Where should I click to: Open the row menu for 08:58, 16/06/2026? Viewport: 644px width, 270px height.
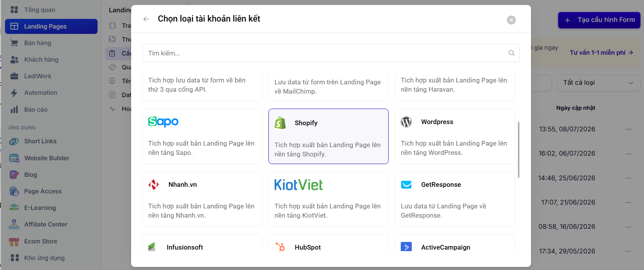[x=629, y=227]
